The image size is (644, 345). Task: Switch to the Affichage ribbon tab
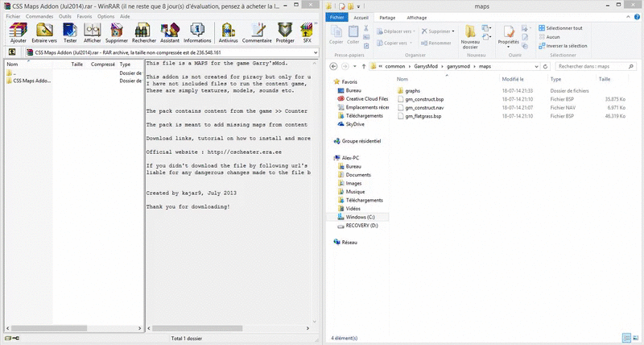coord(416,18)
